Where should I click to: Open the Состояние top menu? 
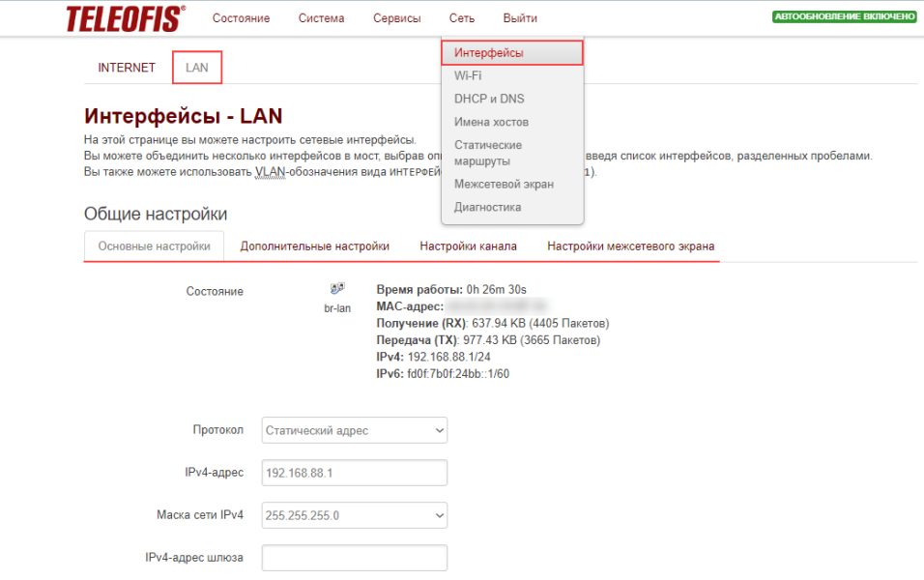point(241,18)
